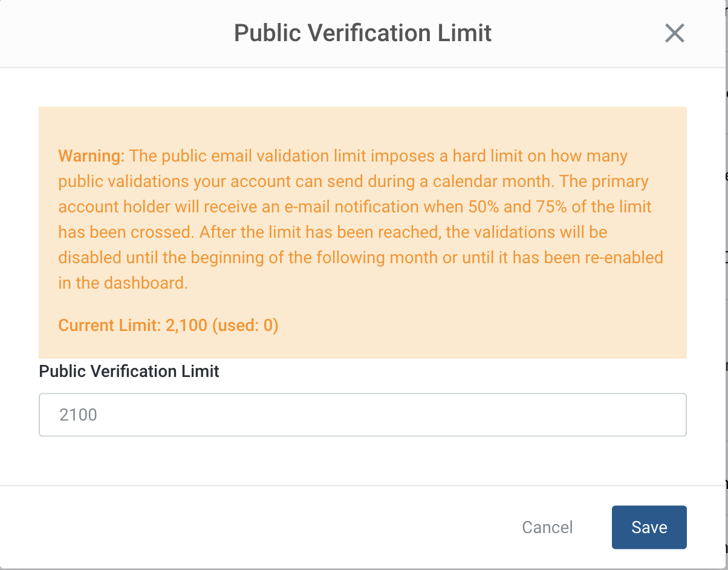Click the Public Verification Limit field label

coord(129,371)
